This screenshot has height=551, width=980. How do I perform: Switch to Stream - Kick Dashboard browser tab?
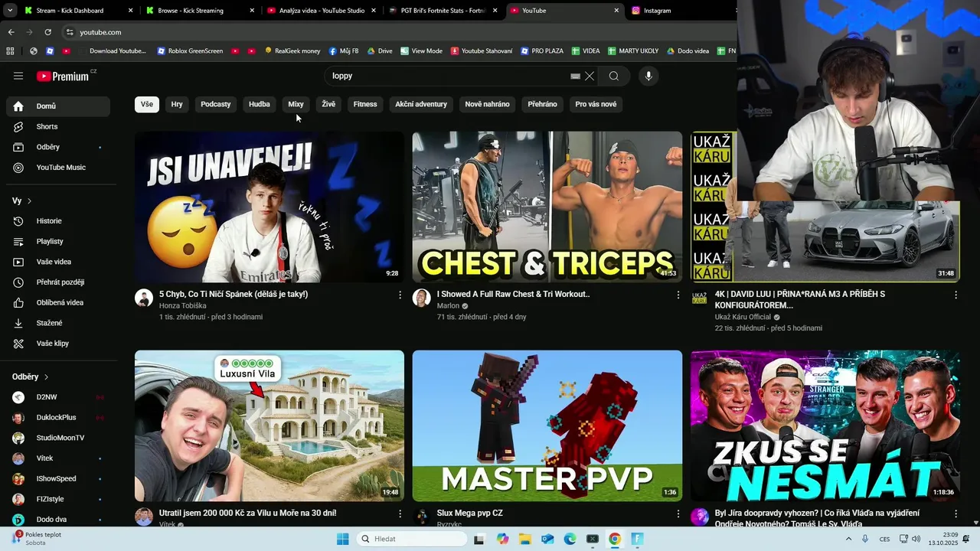tap(70, 11)
